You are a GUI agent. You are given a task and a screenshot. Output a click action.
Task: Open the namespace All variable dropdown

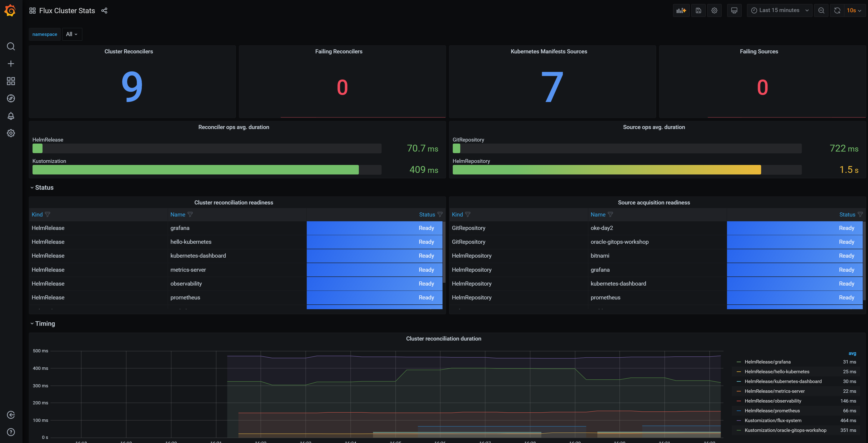tap(72, 34)
